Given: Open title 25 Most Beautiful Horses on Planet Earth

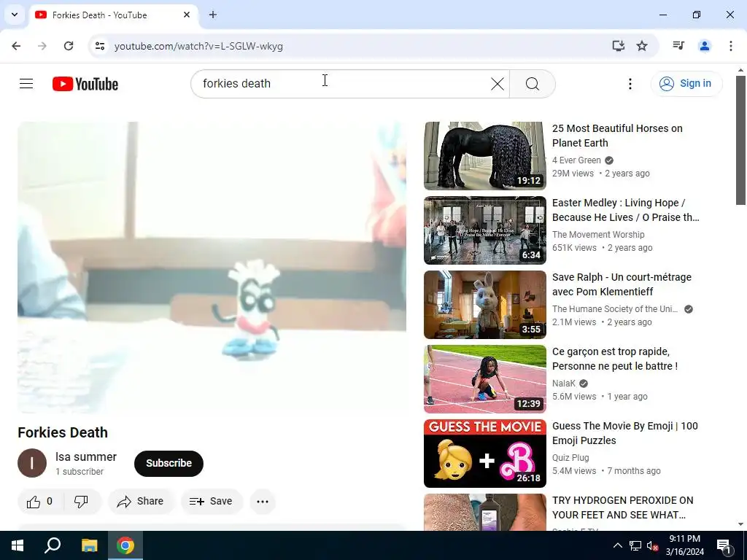Looking at the screenshot, I should (617, 136).
